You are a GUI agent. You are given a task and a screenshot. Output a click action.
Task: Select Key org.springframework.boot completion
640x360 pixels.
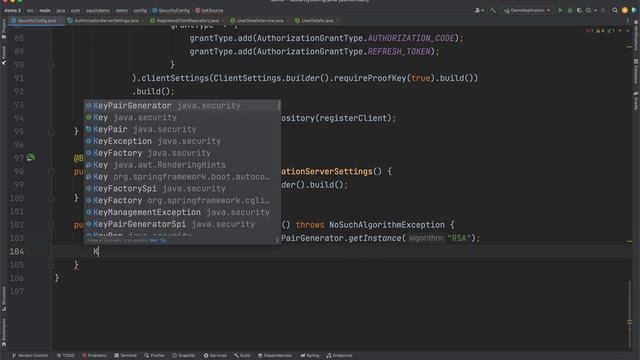(x=182, y=177)
